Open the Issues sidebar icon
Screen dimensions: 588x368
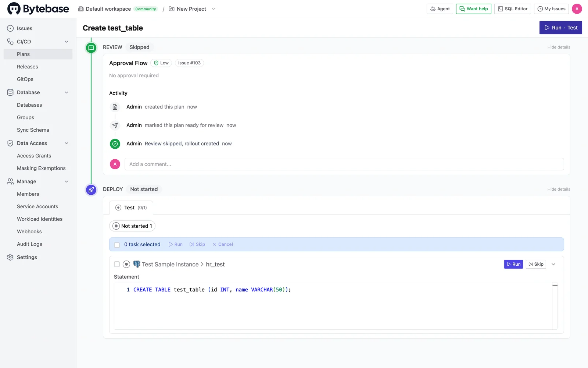click(x=10, y=28)
